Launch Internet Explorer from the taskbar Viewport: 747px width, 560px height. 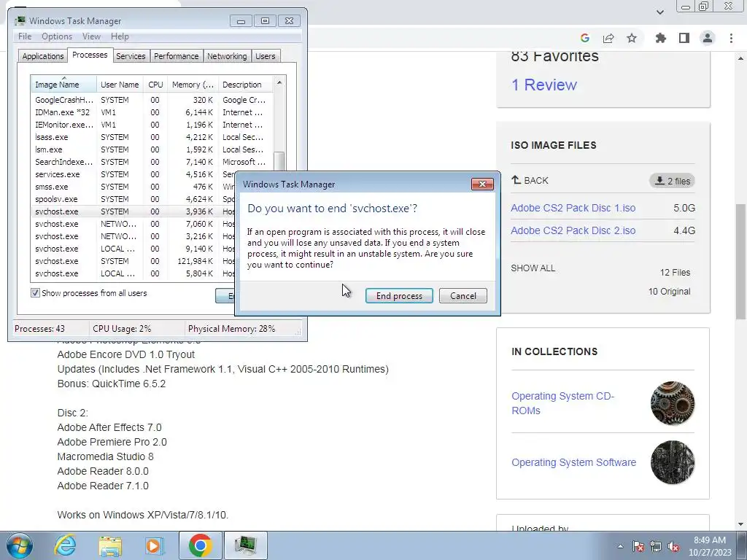coord(65,545)
